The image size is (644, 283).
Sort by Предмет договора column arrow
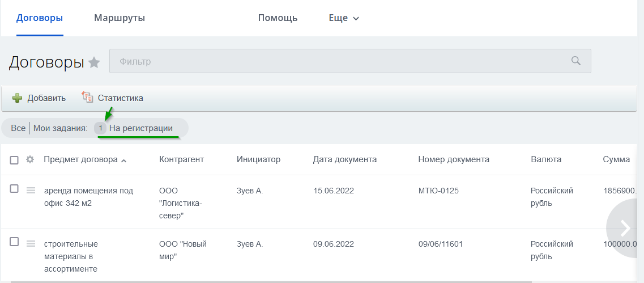pos(124,160)
